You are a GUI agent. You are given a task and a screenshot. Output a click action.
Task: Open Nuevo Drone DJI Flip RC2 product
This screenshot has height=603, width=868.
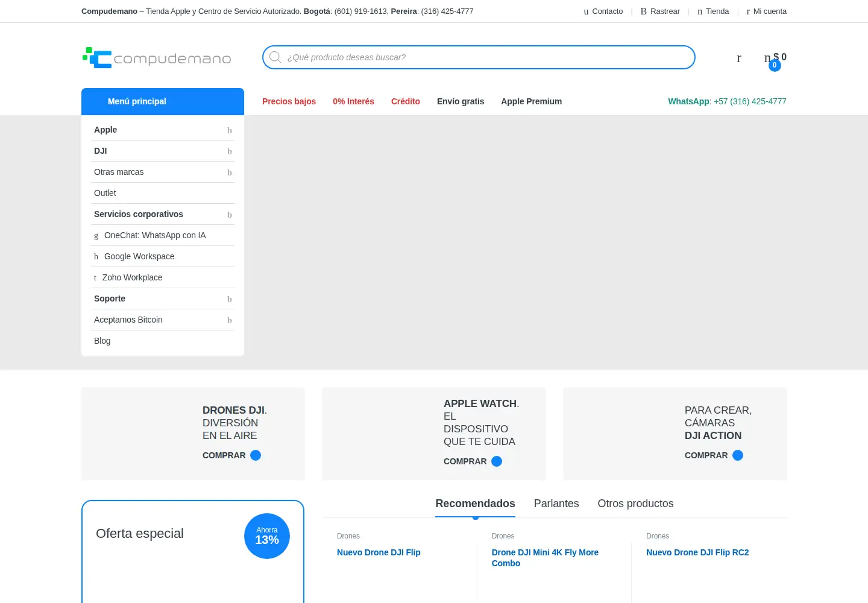697,552
